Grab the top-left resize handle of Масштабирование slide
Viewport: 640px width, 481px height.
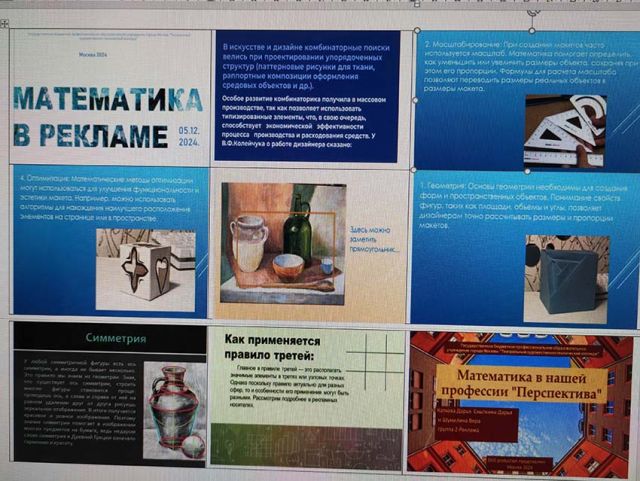417,32
